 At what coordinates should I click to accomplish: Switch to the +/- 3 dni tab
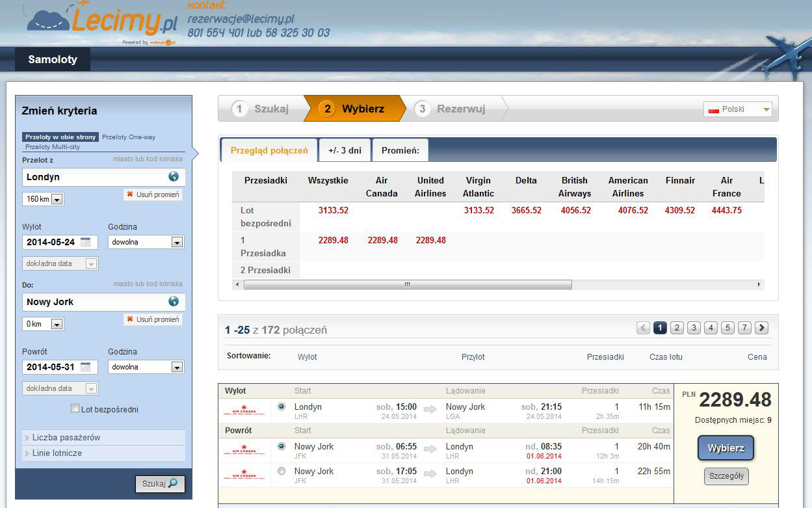[345, 150]
